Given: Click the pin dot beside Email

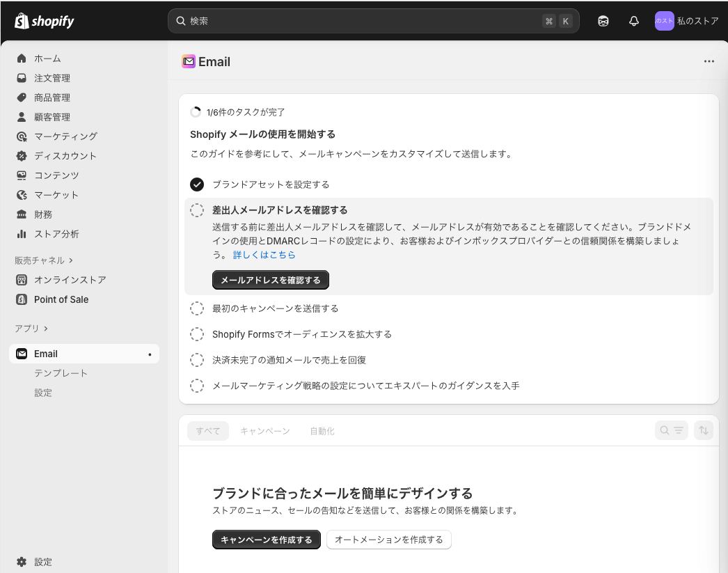Looking at the screenshot, I should 150,354.
